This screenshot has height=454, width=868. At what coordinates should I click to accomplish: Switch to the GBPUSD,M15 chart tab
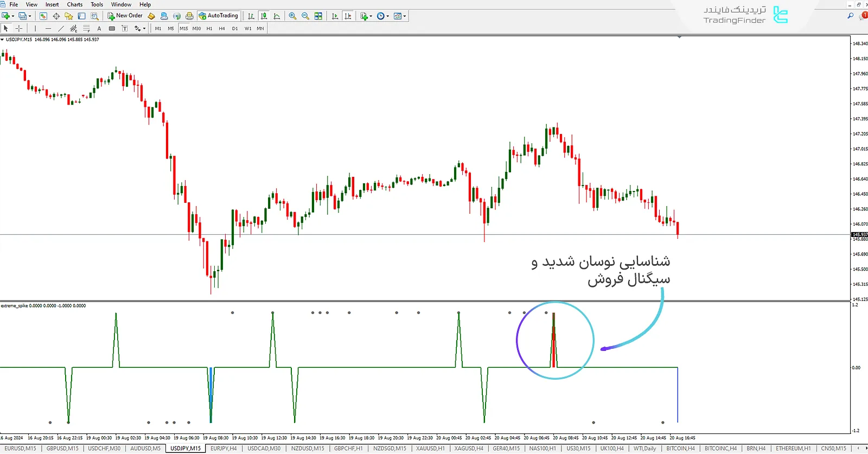[x=62, y=449]
